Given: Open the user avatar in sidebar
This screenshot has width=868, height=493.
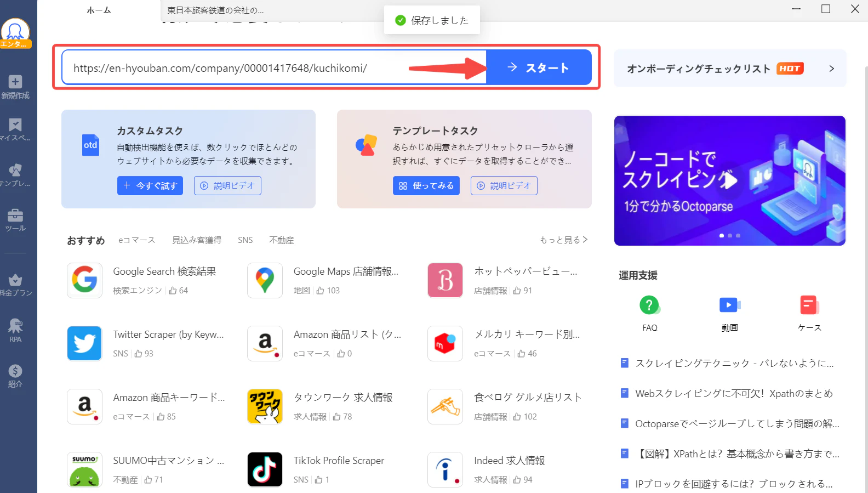Looking at the screenshot, I should pyautogui.click(x=15, y=32).
